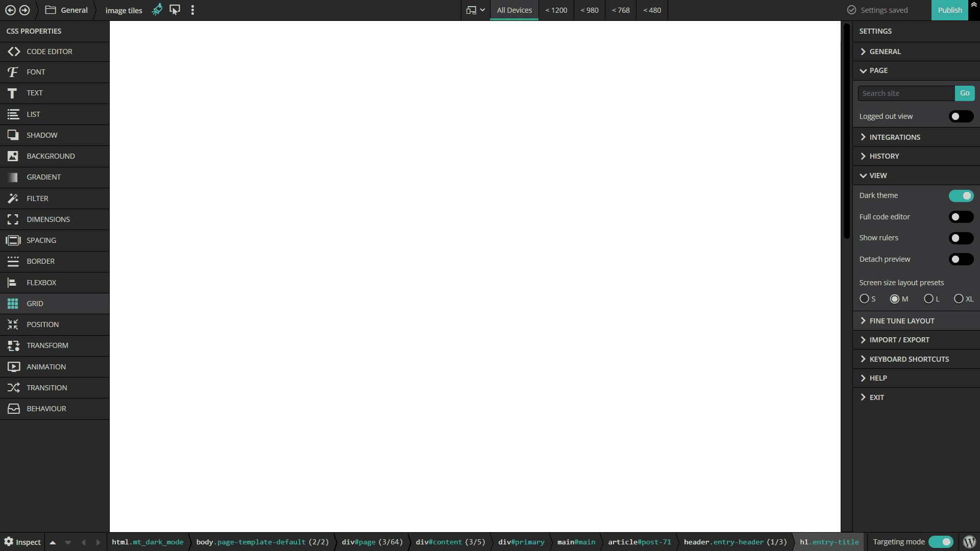The height and width of the screenshot is (551, 980).
Task: Click the Publish button
Action: point(950,9)
